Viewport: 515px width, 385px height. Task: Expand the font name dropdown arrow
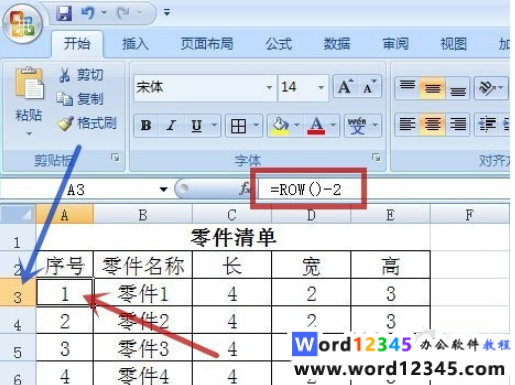269,88
